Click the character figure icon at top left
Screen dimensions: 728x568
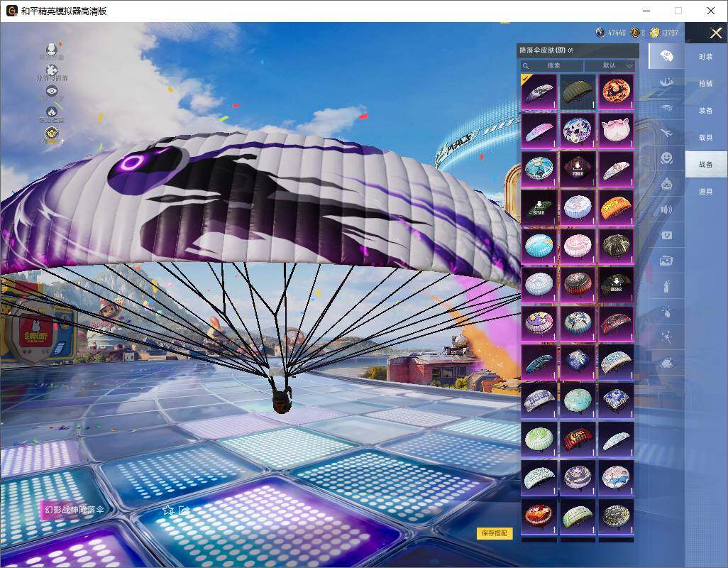tap(52, 49)
